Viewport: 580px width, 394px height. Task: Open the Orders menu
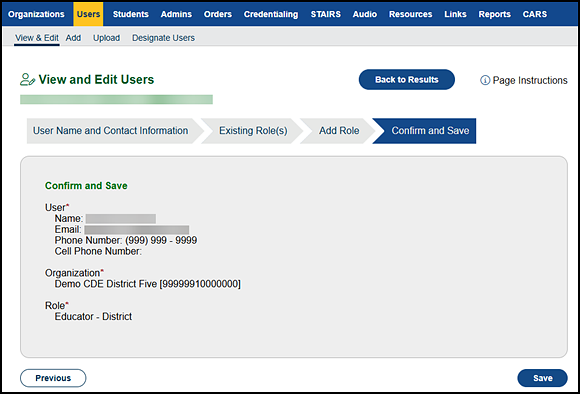218,14
